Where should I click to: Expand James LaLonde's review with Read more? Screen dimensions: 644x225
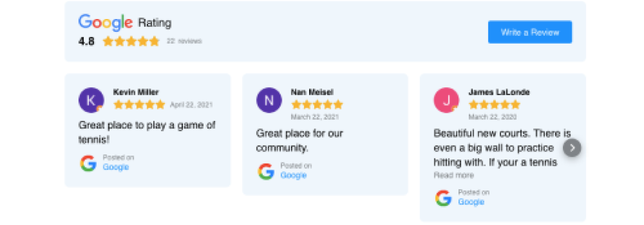[454, 175]
